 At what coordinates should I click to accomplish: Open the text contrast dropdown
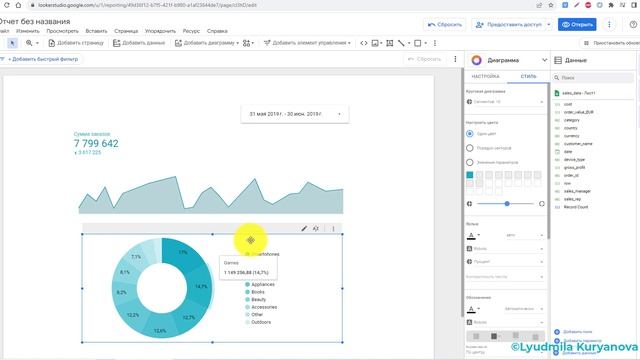(x=505, y=277)
